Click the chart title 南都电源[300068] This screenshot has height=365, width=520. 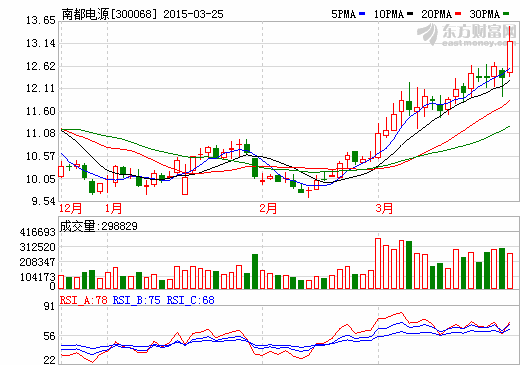coord(109,14)
